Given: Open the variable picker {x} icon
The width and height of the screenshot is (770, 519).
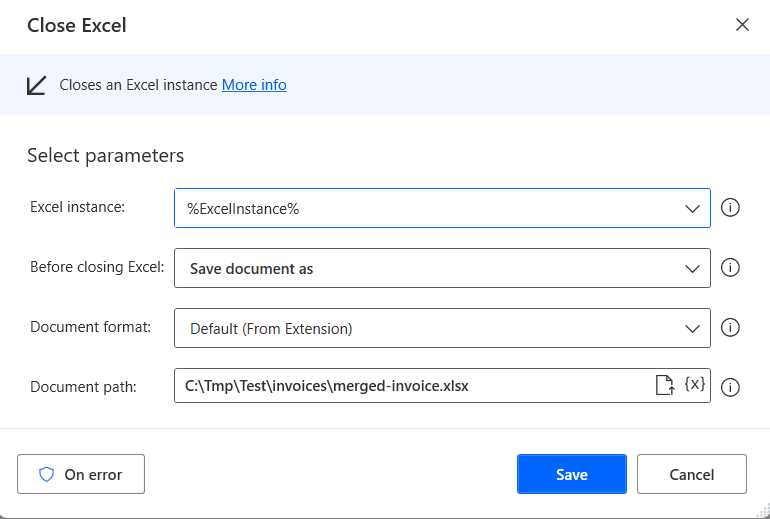Looking at the screenshot, I should tap(694, 384).
